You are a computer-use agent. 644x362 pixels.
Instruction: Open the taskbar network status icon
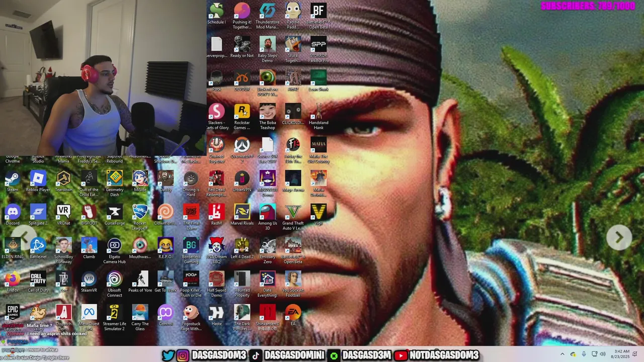594,354
